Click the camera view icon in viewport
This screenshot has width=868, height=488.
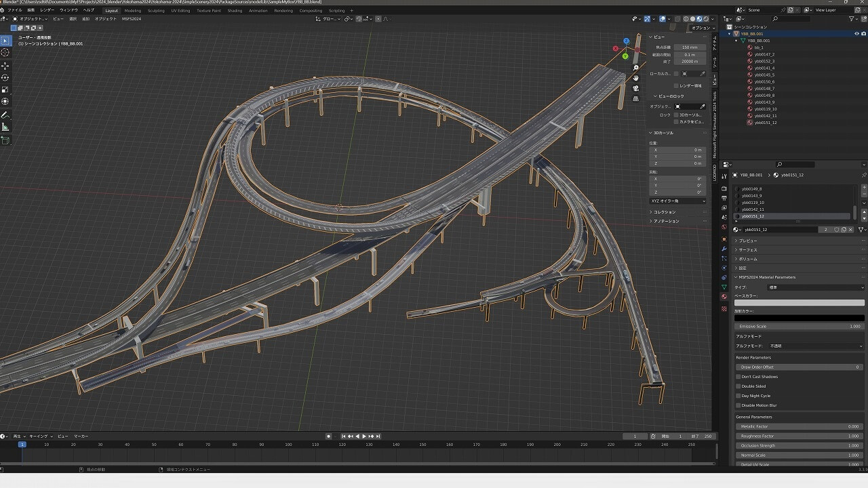[x=635, y=88]
